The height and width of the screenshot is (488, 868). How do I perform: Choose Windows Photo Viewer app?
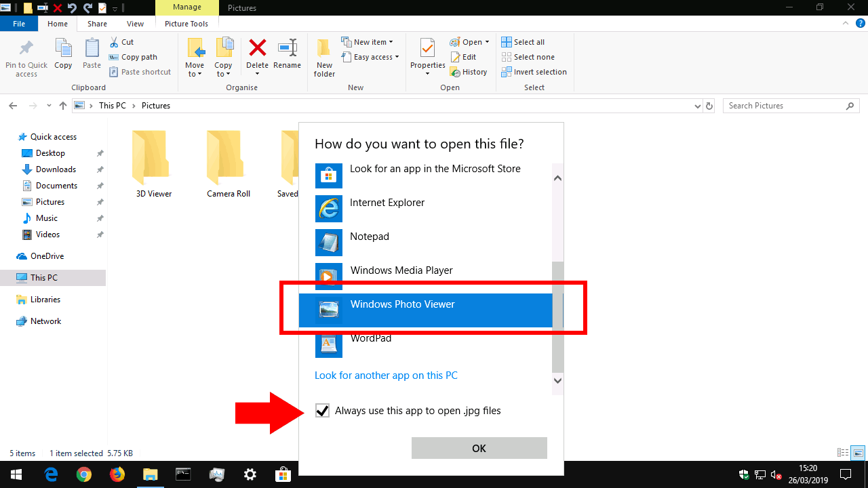point(425,310)
